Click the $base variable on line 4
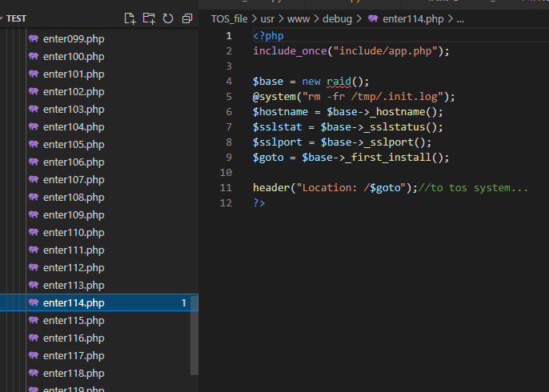Image resolution: width=549 pixels, height=392 pixels. click(268, 82)
